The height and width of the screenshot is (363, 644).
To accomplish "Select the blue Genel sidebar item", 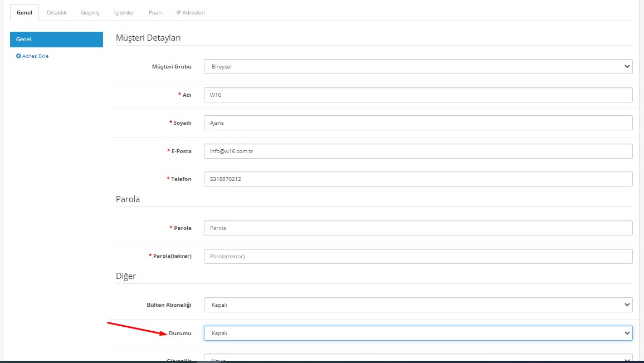I will (x=56, y=40).
